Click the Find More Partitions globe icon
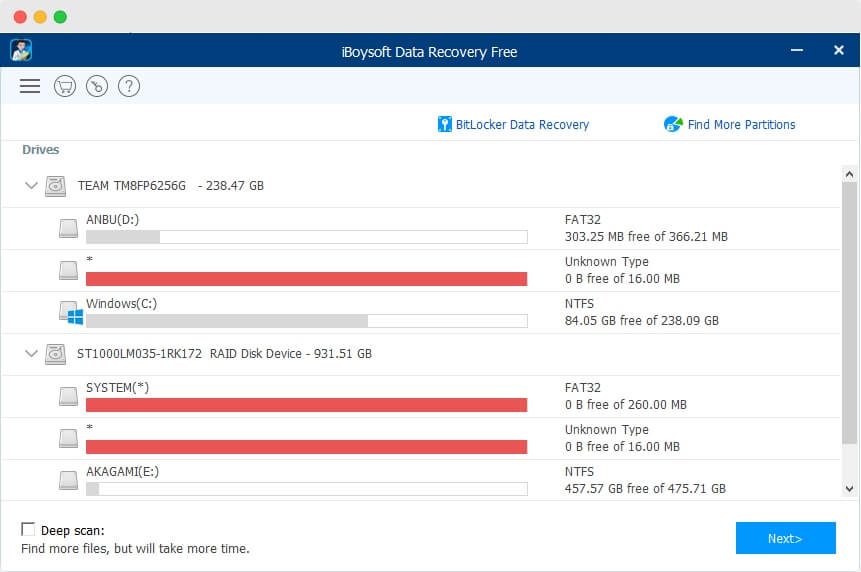Screen dimensions: 861x572 point(673,124)
